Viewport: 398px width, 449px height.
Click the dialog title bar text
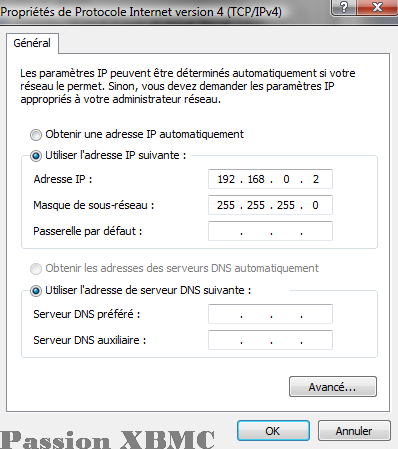click(x=141, y=12)
